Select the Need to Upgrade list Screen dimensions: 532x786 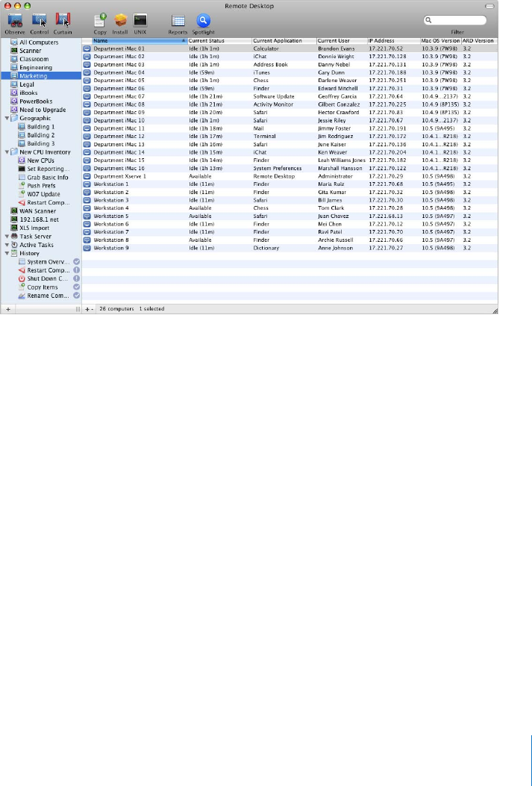tap(41, 110)
